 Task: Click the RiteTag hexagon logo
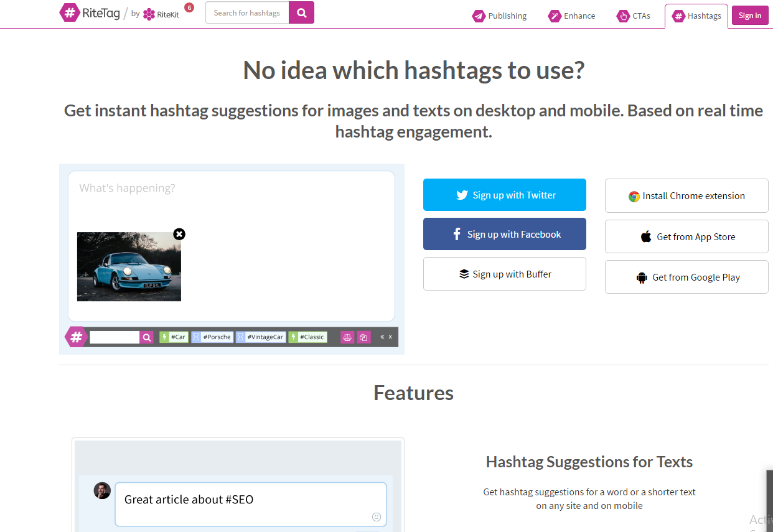tap(70, 13)
